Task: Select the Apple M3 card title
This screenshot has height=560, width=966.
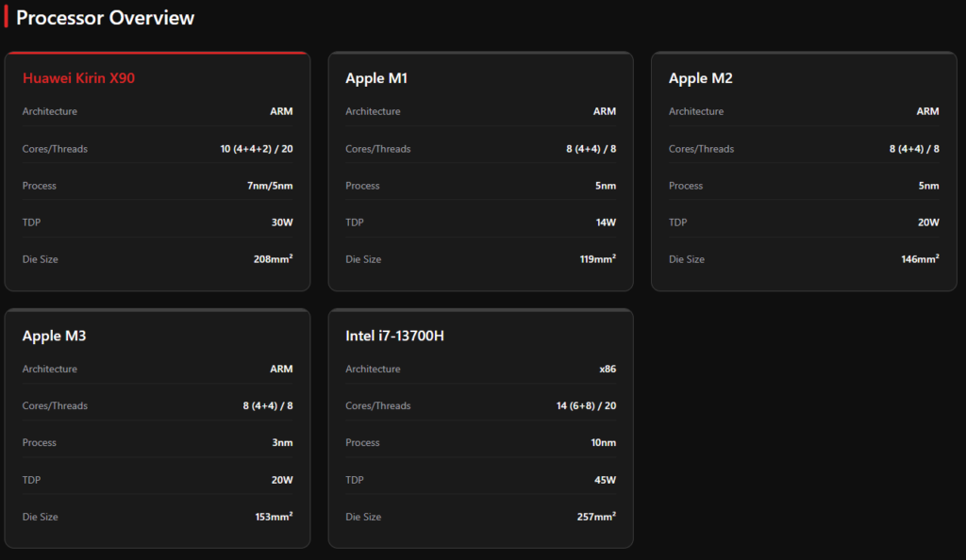Action: click(x=54, y=336)
